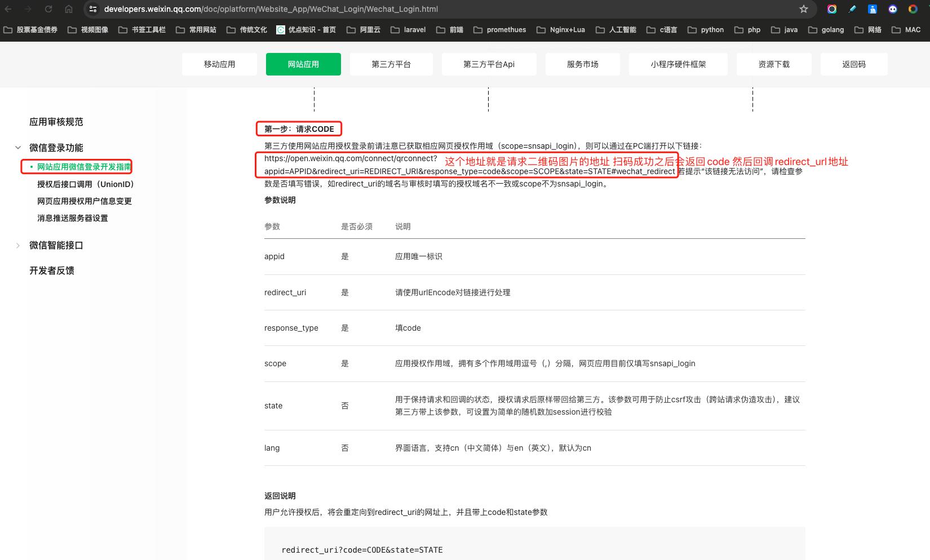This screenshot has width=930, height=560.
Task: Click the 微信智能接口 sidebar heading
Action: pos(56,245)
